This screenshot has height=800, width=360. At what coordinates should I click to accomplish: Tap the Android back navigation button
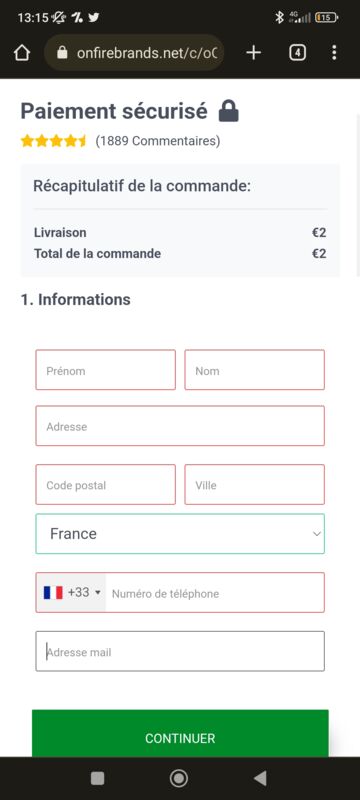(260, 778)
